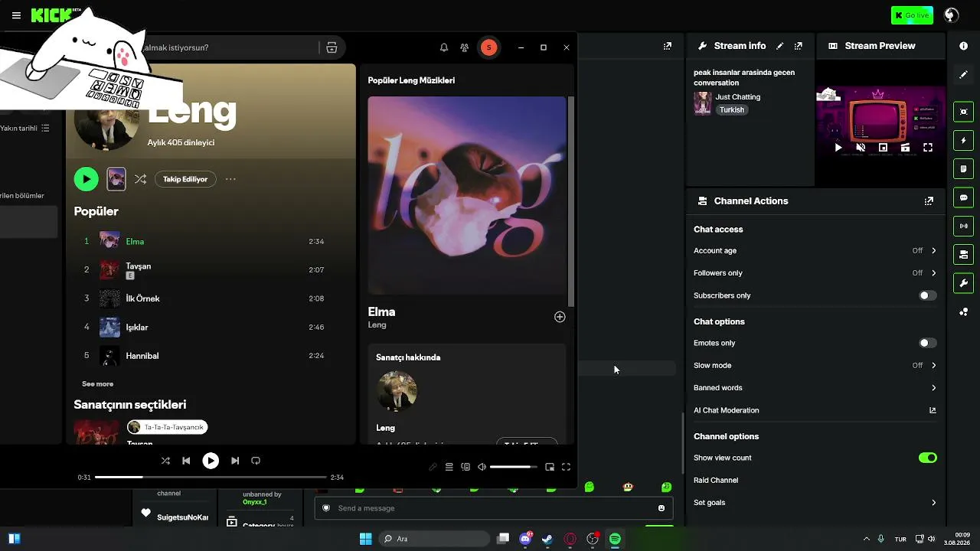Open Stream Preview fullscreen
This screenshot has height=551, width=980.
[928, 148]
